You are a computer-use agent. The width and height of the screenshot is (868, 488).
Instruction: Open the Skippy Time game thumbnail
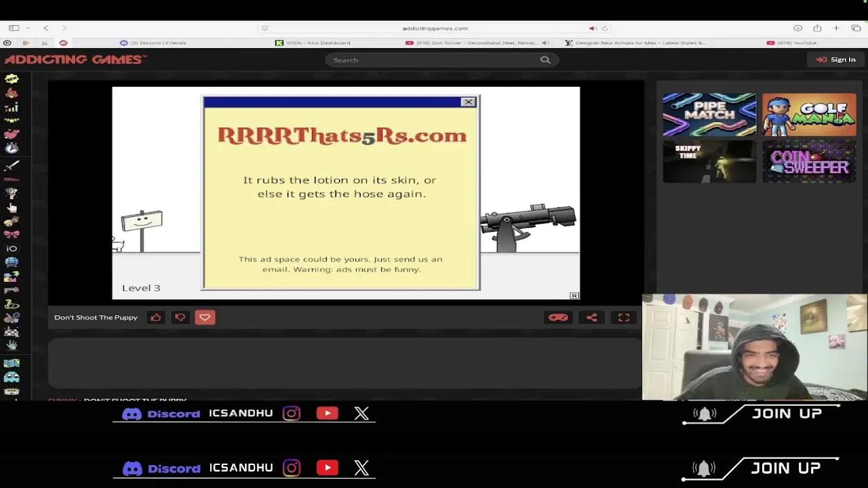(709, 161)
